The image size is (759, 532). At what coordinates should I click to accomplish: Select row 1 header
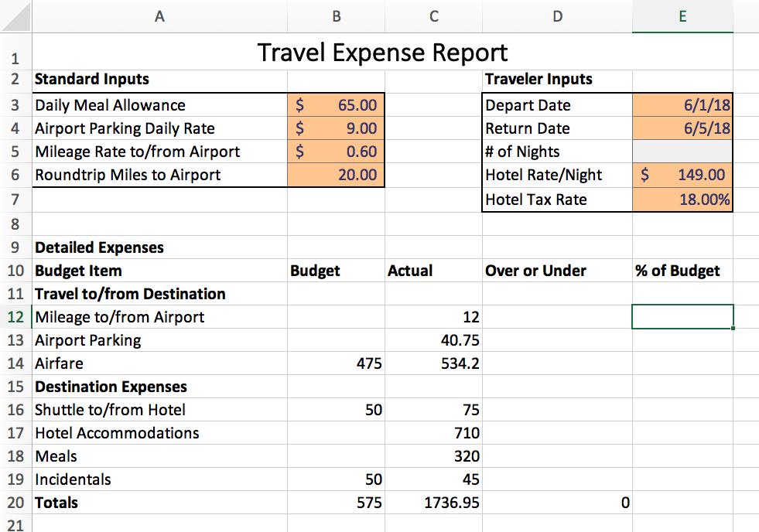(x=15, y=52)
